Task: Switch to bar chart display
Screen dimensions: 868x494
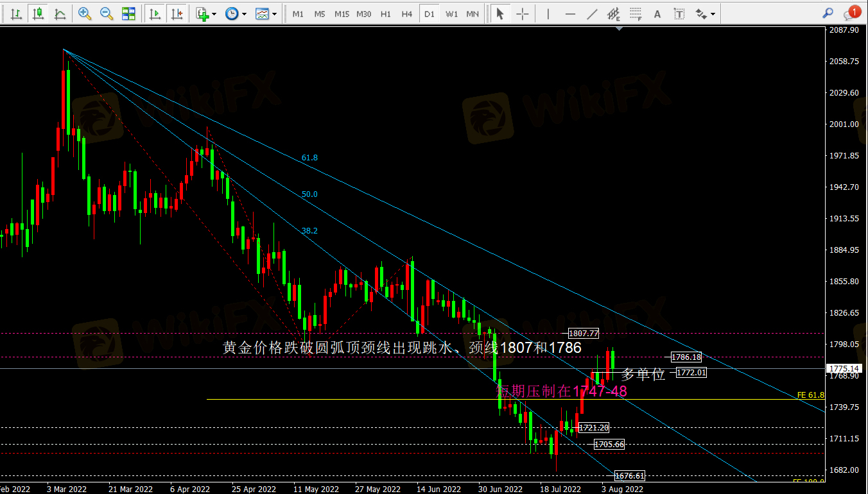Action: (x=17, y=13)
